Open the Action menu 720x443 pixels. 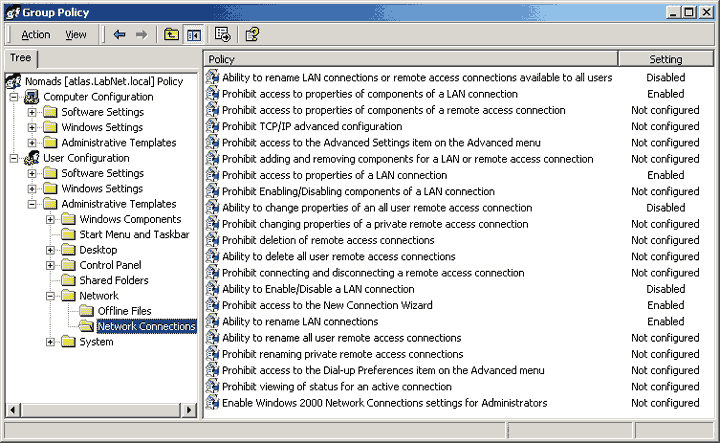[35, 35]
